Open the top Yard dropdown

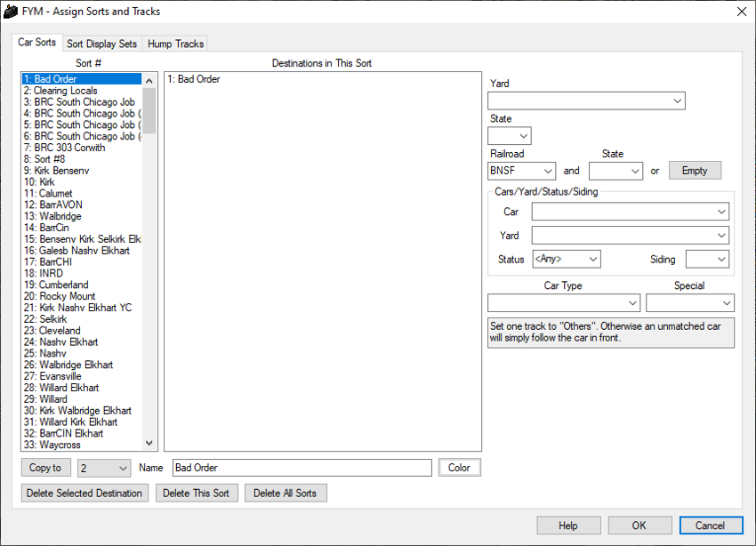(586, 101)
